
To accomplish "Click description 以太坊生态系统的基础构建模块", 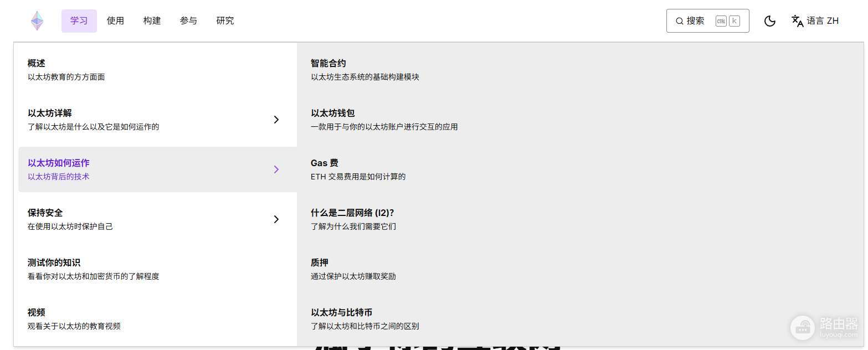I will (365, 77).
